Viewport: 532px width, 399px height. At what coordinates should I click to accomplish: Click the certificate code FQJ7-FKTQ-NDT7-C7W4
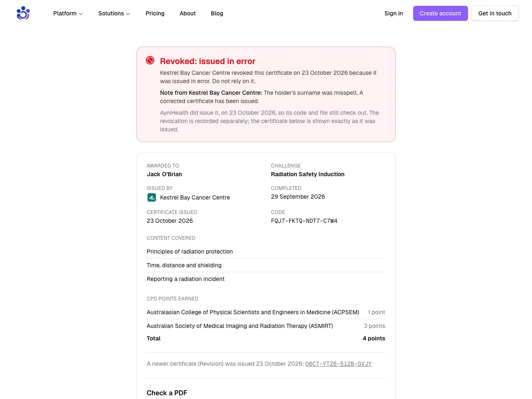tap(304, 221)
